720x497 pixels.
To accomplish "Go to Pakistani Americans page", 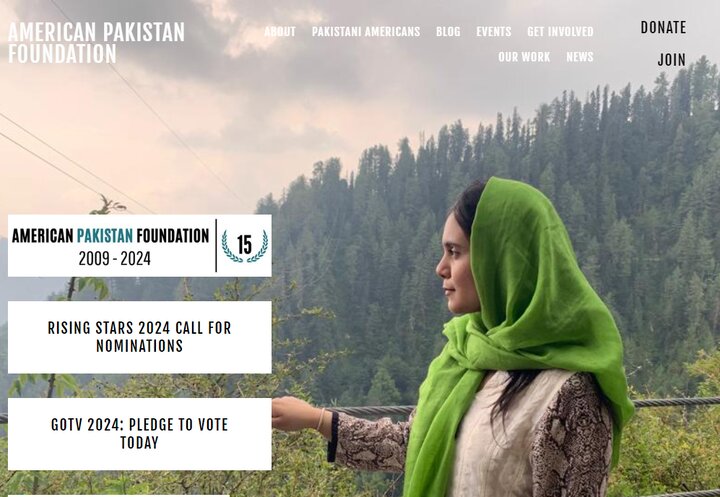I will click(x=366, y=32).
